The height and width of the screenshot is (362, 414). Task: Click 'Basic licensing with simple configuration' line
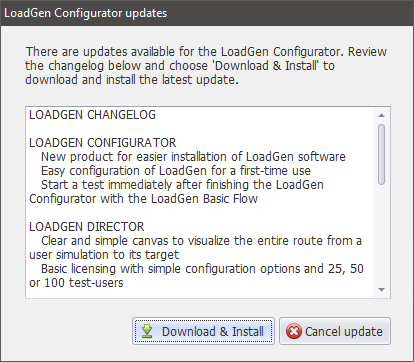tap(202, 269)
